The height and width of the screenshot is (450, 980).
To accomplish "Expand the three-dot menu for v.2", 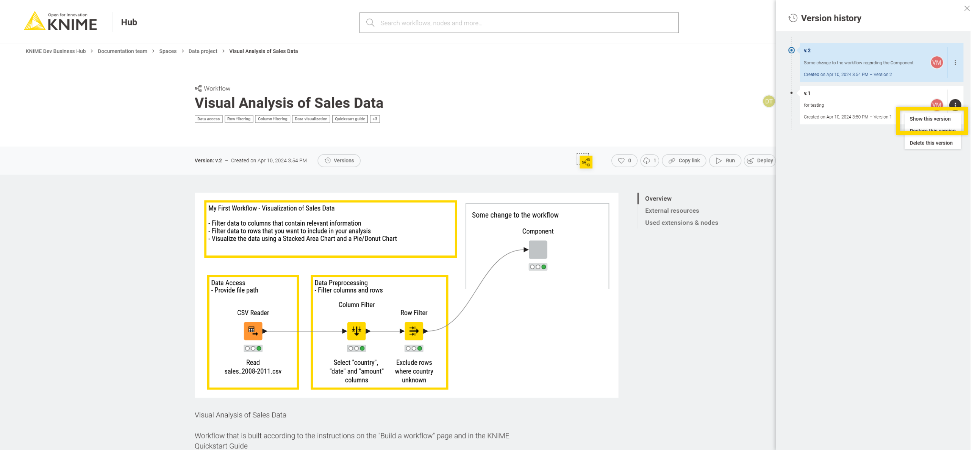I will tap(955, 62).
